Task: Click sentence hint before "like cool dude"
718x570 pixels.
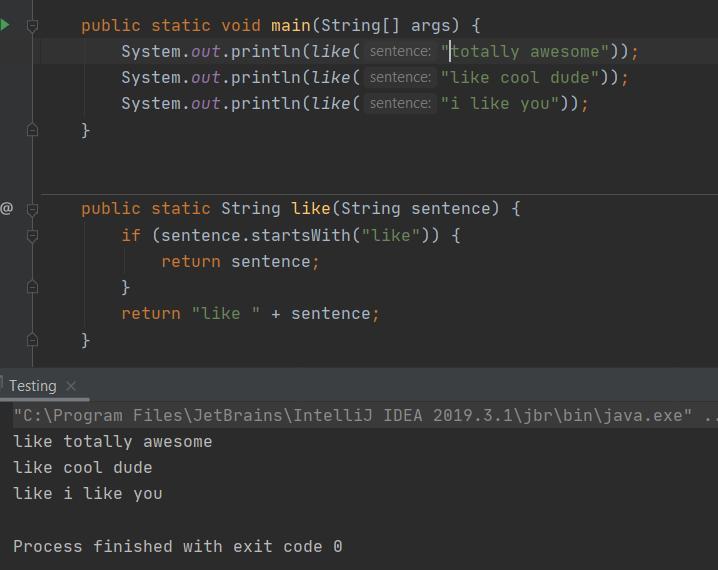Action: point(400,77)
